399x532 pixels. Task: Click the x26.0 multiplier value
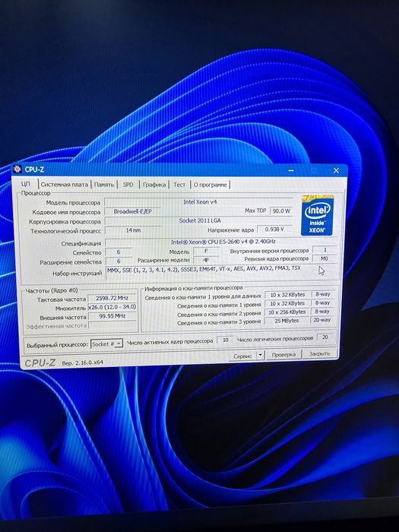point(112,307)
